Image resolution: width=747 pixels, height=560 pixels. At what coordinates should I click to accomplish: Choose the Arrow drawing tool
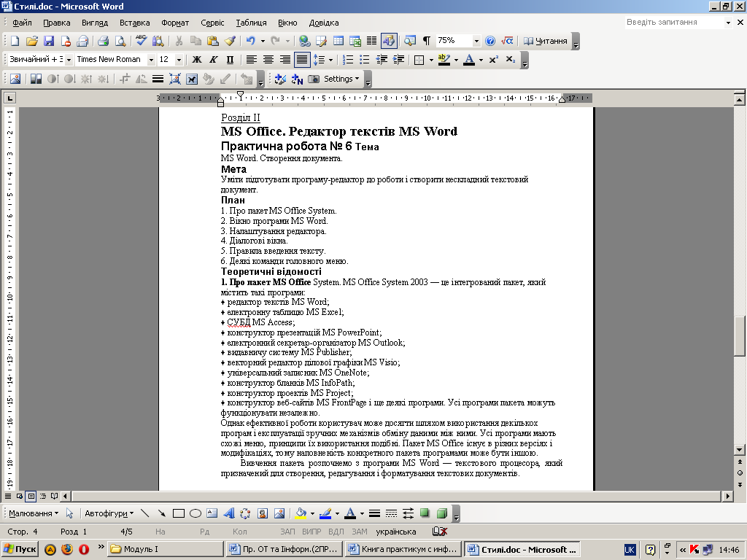click(162, 513)
